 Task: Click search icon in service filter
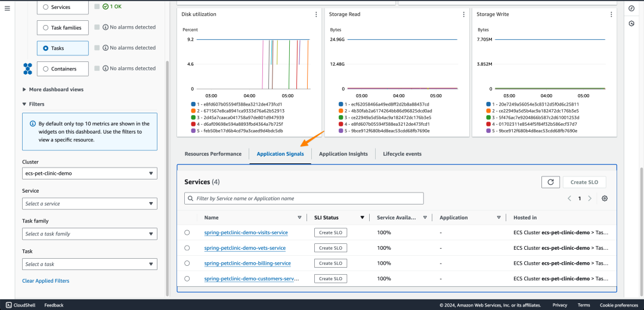(191, 199)
